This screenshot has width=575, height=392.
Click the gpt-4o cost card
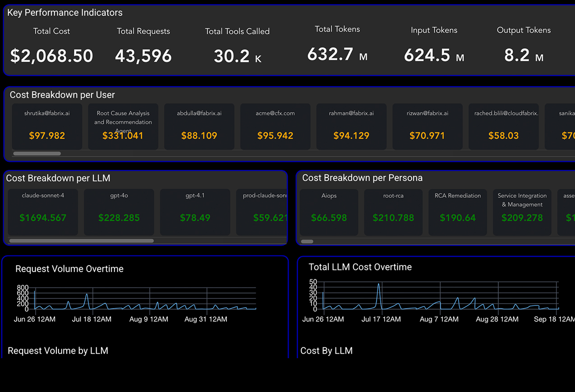[x=119, y=212]
